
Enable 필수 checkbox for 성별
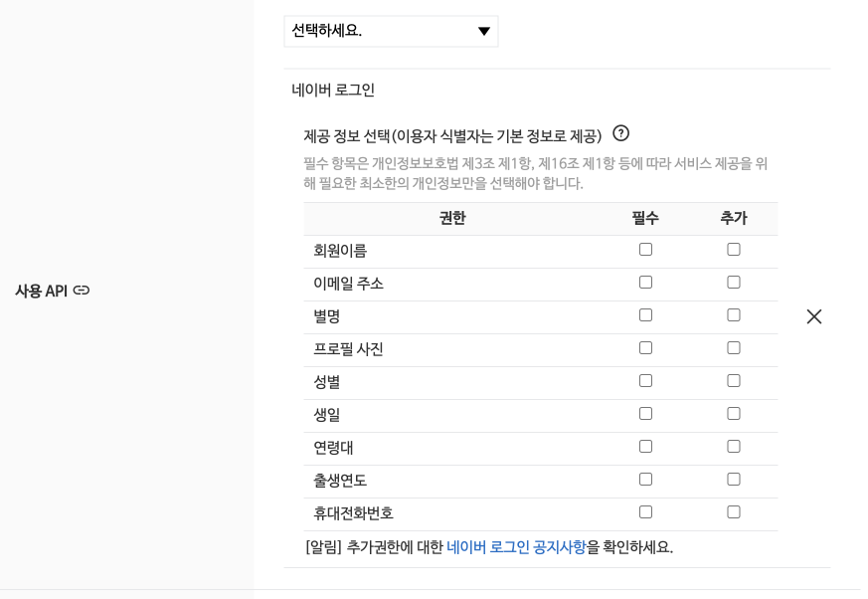coord(645,380)
